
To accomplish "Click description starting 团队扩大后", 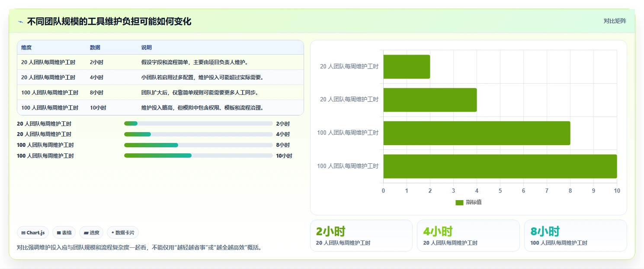I will tap(200, 93).
